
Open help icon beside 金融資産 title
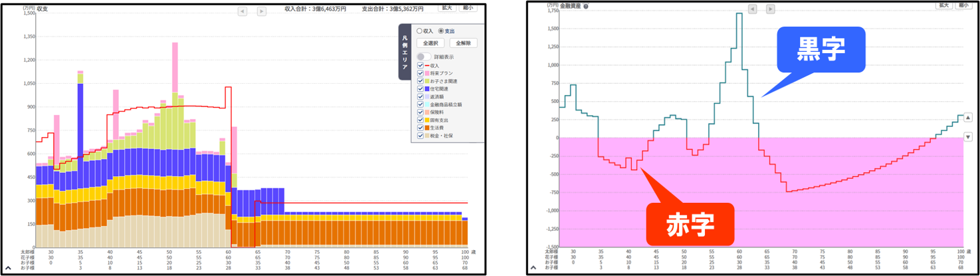tap(586, 7)
